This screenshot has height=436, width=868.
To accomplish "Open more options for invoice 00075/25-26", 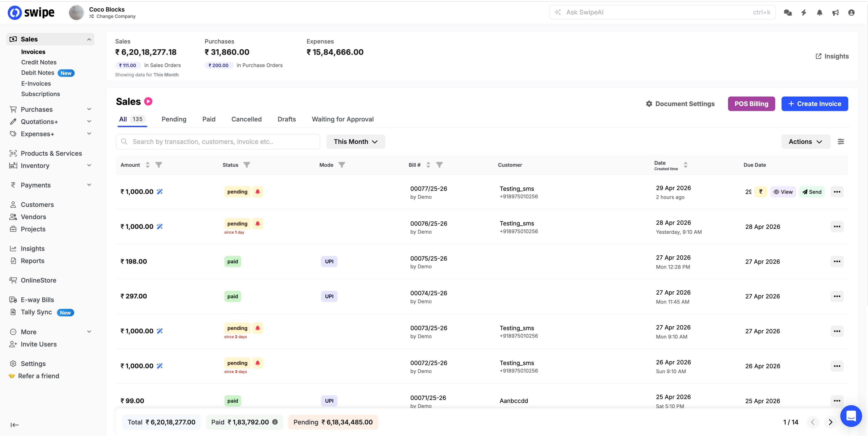I will 837,261.
